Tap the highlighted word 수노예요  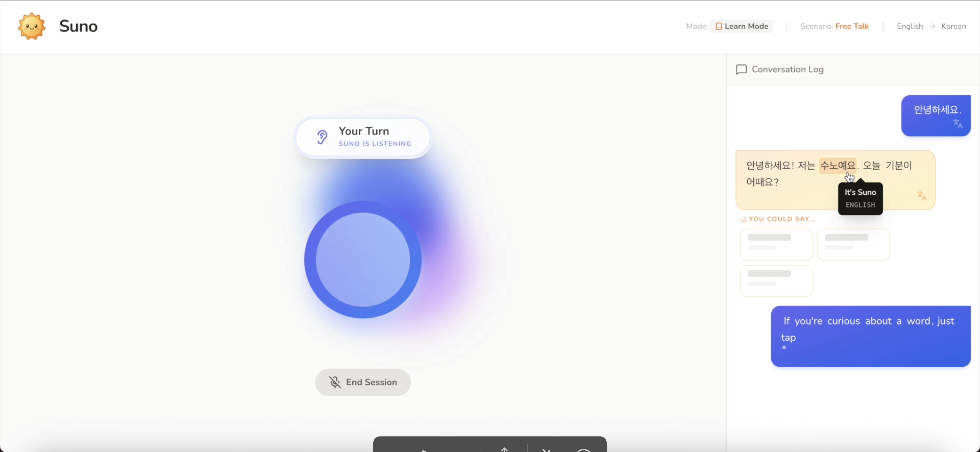(x=838, y=165)
